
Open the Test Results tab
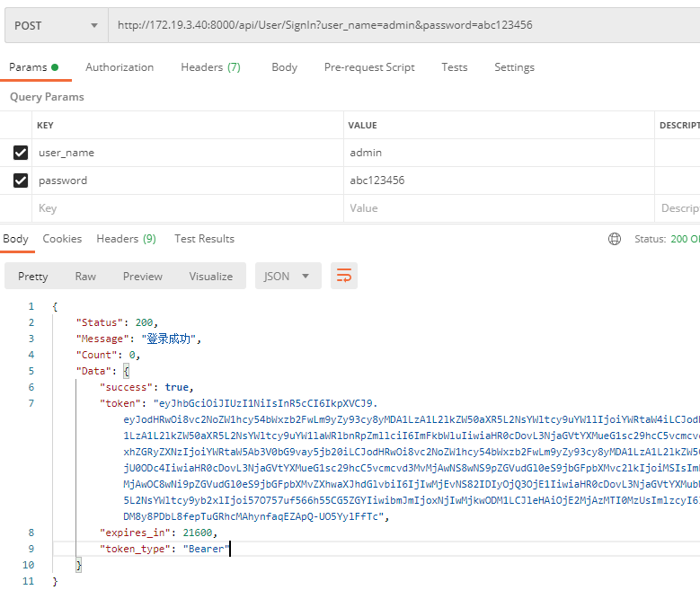tap(204, 239)
